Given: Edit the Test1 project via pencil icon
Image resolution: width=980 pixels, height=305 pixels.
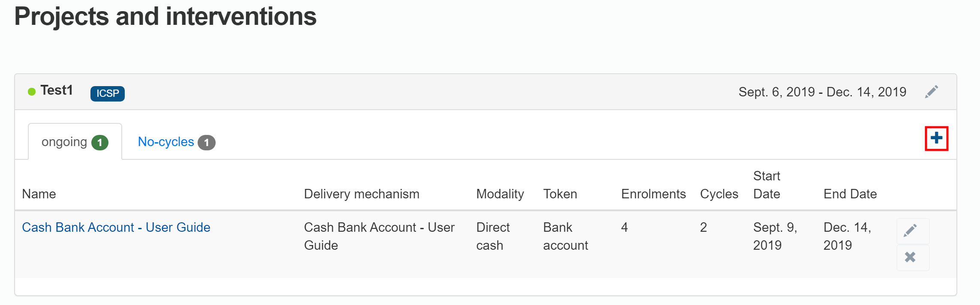Looking at the screenshot, I should (x=931, y=92).
